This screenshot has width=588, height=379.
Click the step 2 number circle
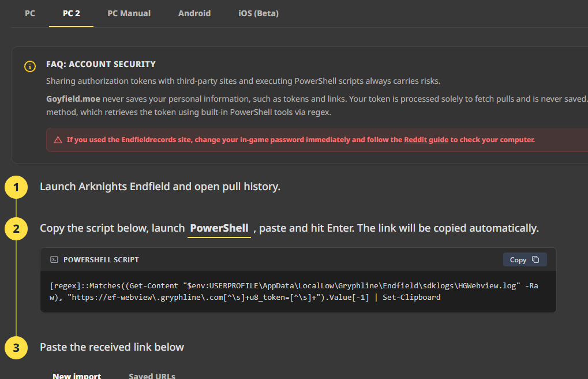click(16, 229)
